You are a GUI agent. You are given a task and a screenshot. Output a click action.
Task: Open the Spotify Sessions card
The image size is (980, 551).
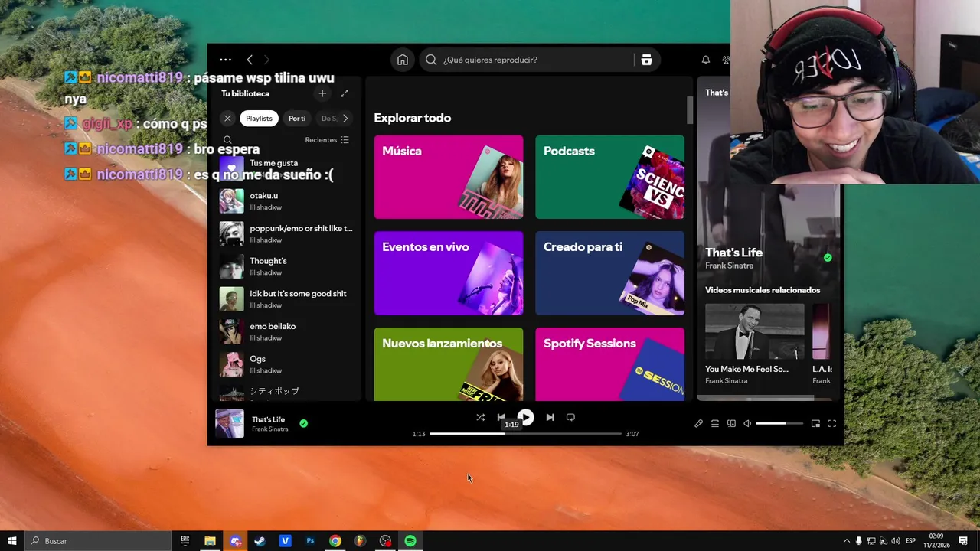coord(609,364)
